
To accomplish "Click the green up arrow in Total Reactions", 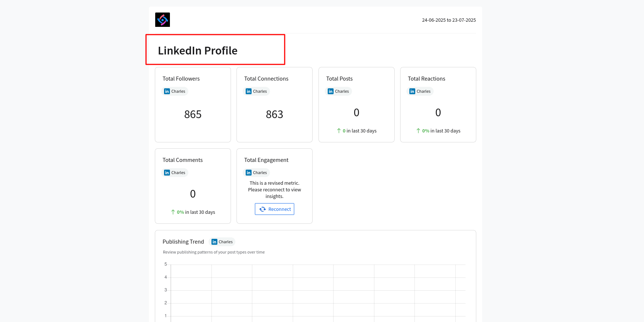I will tap(418, 131).
